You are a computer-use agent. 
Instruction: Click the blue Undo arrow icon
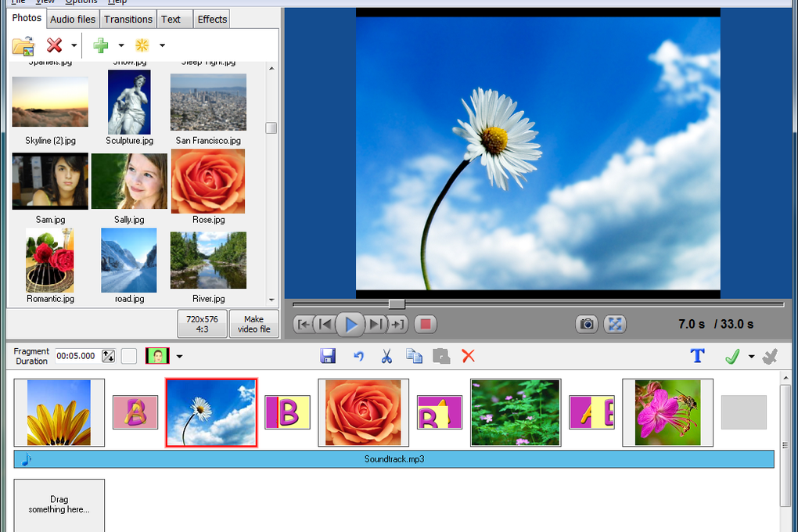(359, 356)
